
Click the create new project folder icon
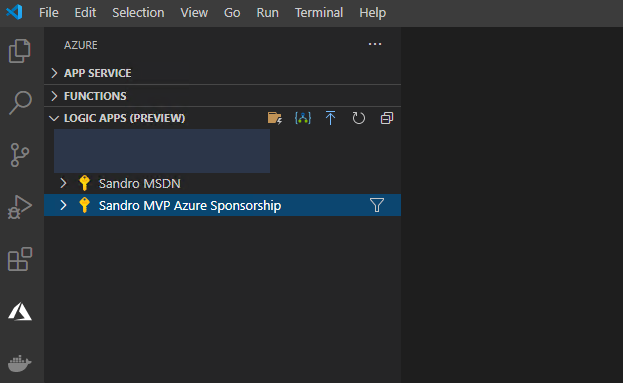tap(275, 118)
